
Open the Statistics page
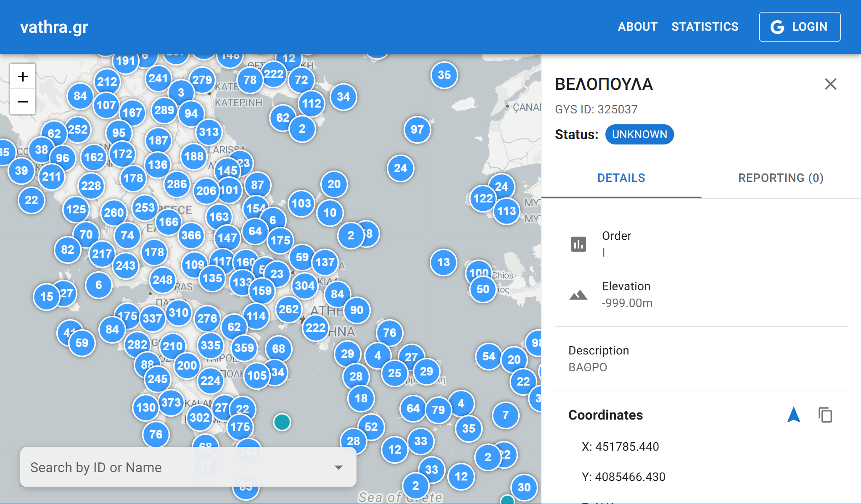pyautogui.click(x=705, y=27)
